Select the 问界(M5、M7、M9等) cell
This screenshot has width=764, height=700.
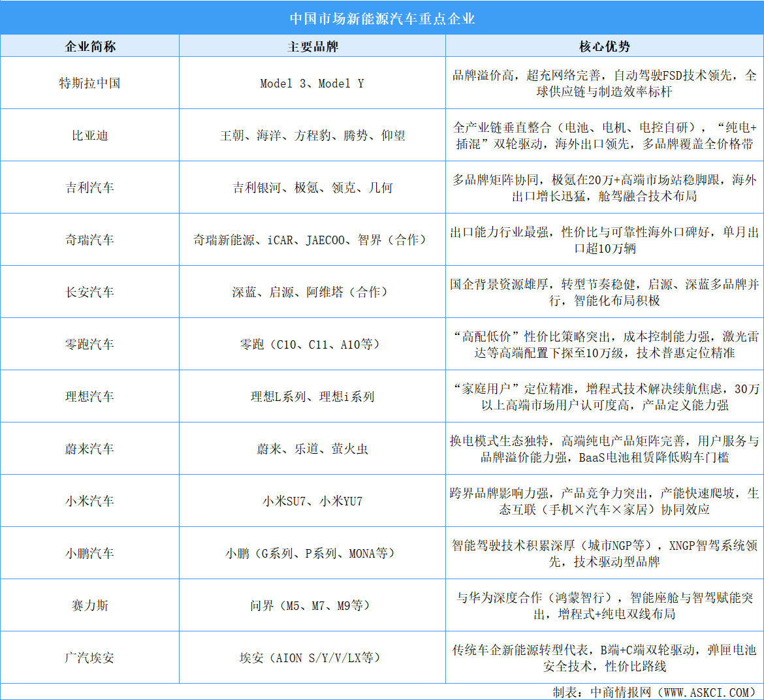(x=312, y=605)
